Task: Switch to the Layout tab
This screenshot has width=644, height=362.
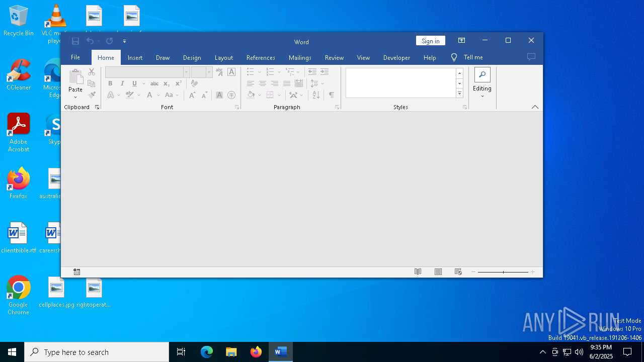Action: coord(223,57)
